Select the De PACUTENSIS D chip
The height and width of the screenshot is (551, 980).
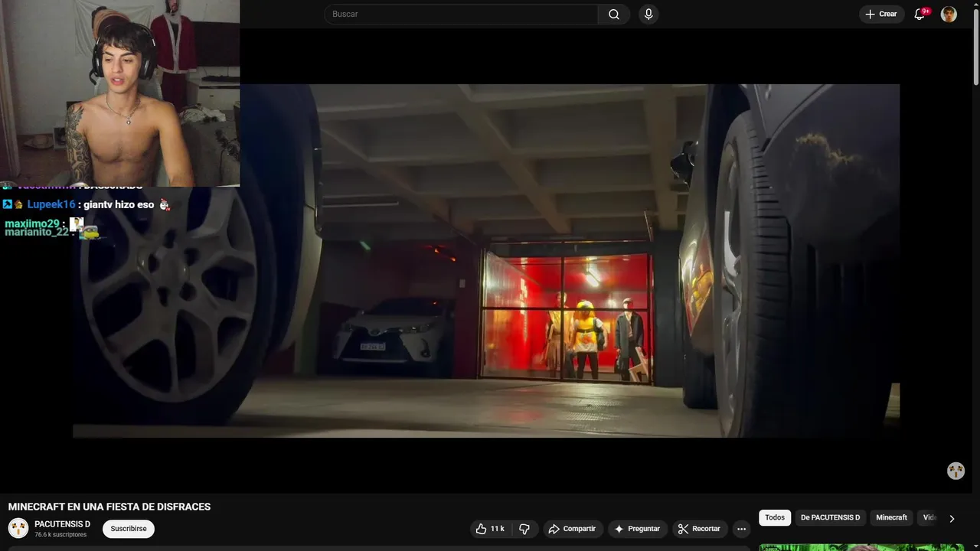(x=830, y=517)
